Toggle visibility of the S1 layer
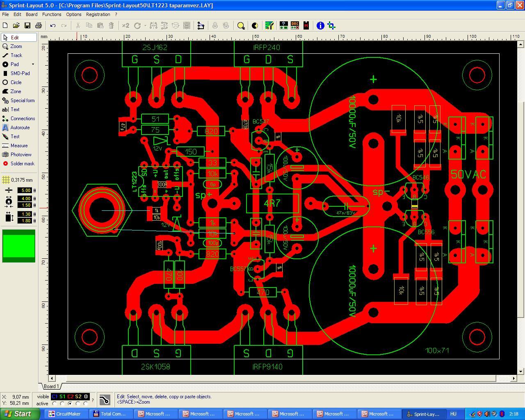Screen dimensions: 525x420 click(62, 397)
